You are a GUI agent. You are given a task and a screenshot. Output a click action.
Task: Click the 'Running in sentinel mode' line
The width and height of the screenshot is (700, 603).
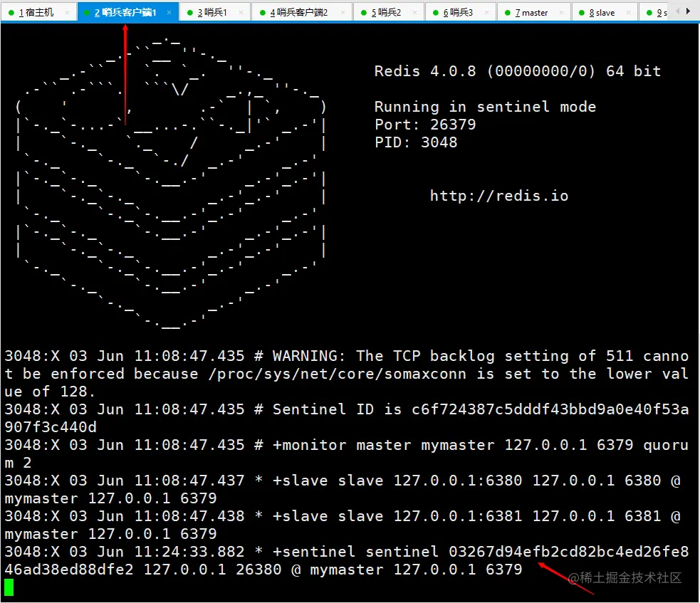tap(485, 107)
